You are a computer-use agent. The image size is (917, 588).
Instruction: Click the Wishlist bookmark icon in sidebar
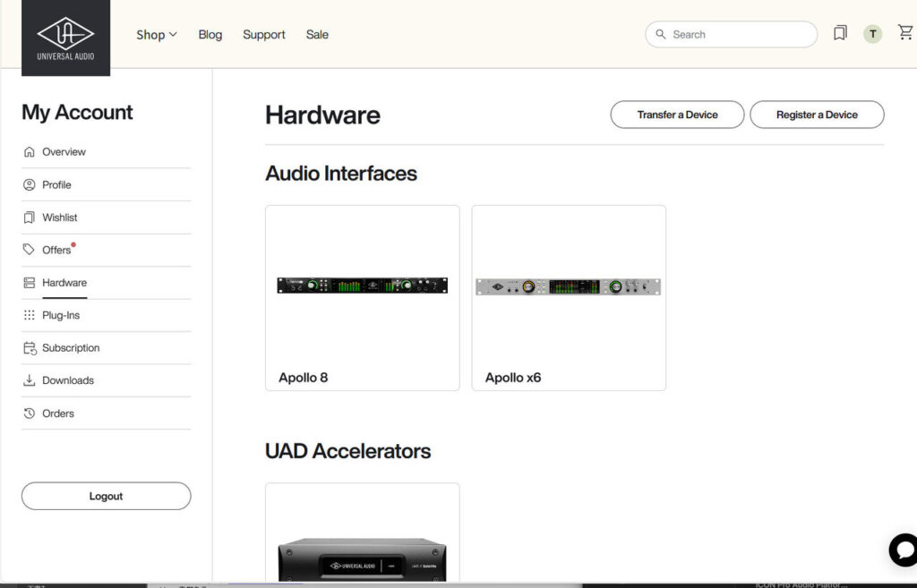coord(30,217)
